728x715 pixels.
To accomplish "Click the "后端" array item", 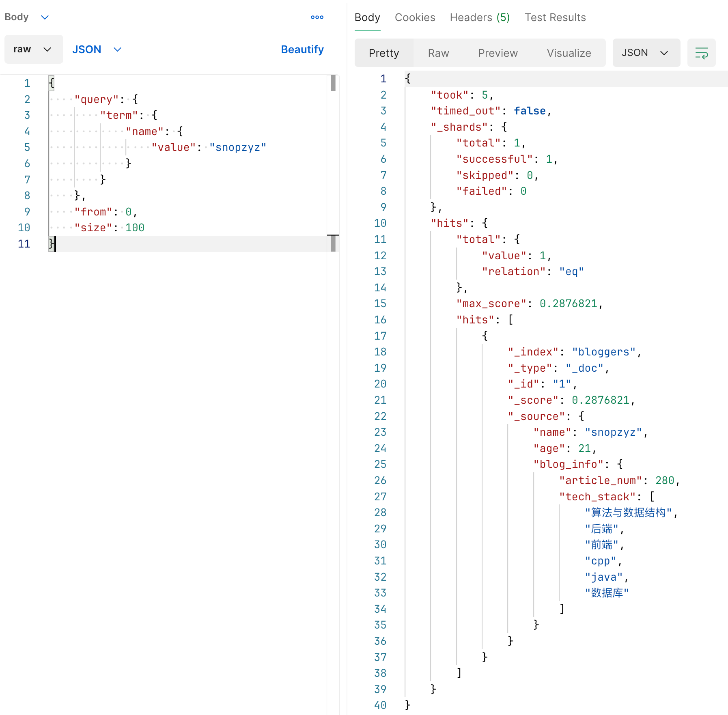I will coord(601,529).
